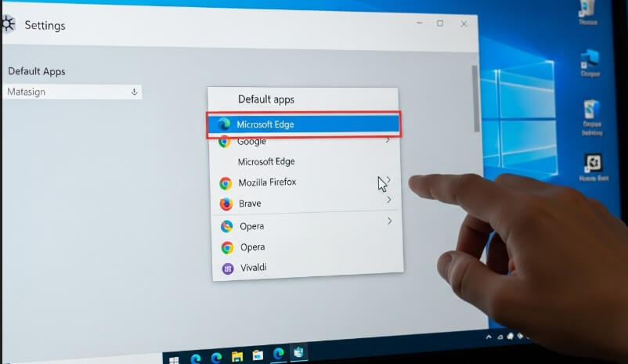Open the Windows Start button on the taskbar
This screenshot has width=628, height=364.
pos(174,360)
